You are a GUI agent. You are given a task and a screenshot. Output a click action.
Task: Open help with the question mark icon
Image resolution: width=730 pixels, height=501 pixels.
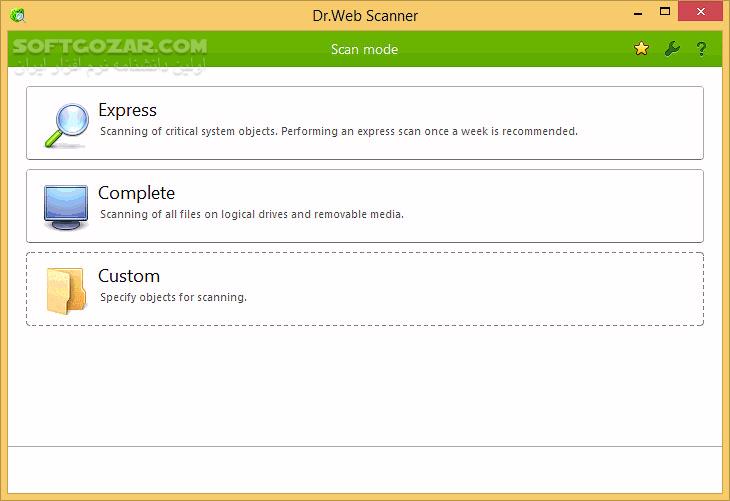[701, 48]
